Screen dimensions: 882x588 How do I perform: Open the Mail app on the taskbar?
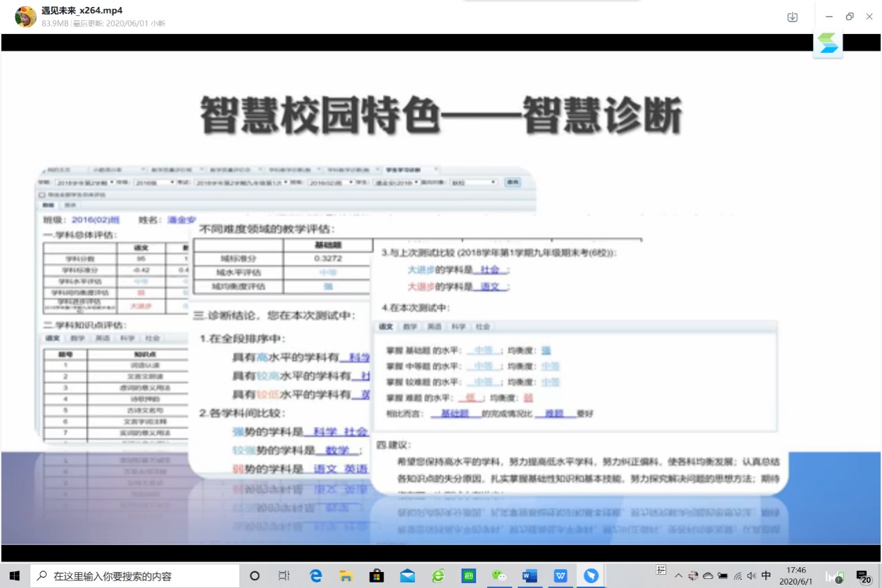(x=407, y=575)
